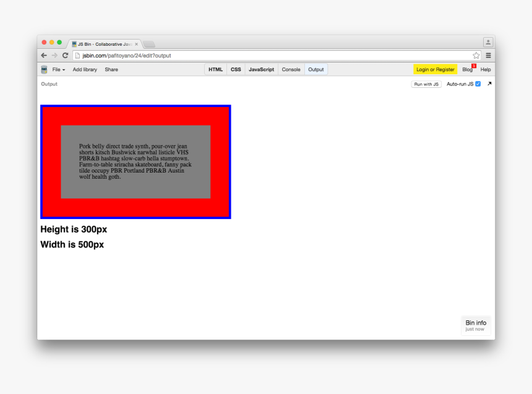Open the Bin info panel
Screen dimensions: 532x394
(476, 325)
